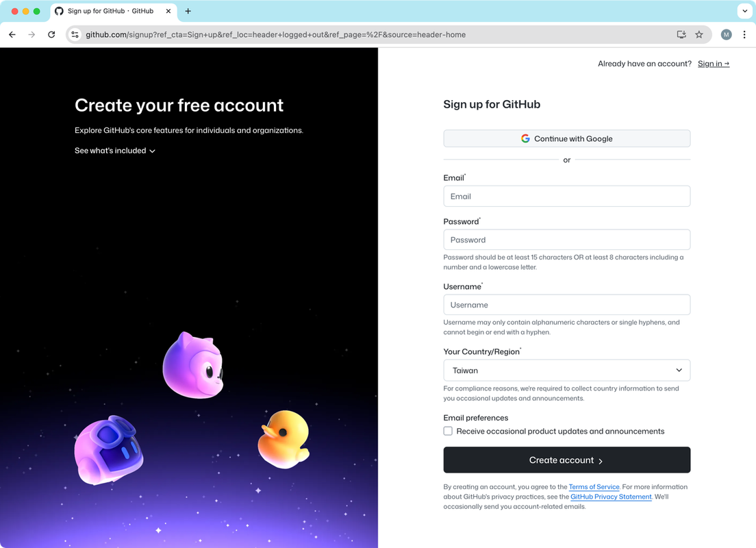Click the Already have an account? text
This screenshot has width=756, height=548.
tap(644, 64)
